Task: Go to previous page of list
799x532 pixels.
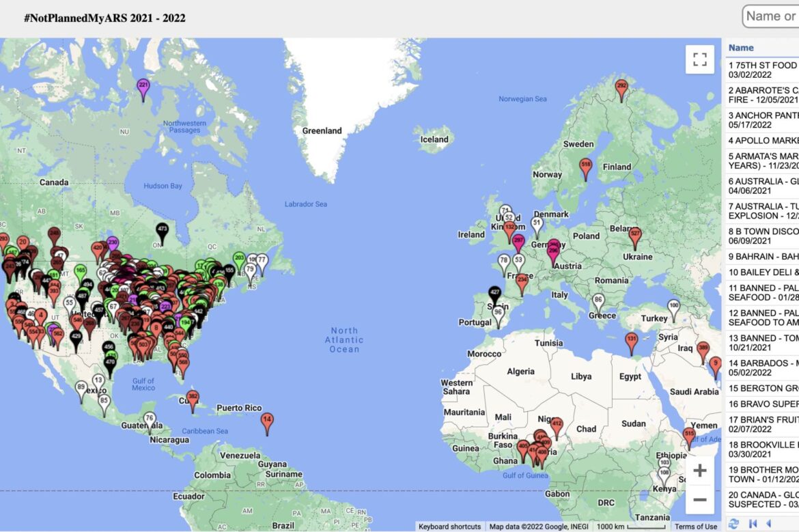Action: pyautogui.click(x=768, y=523)
